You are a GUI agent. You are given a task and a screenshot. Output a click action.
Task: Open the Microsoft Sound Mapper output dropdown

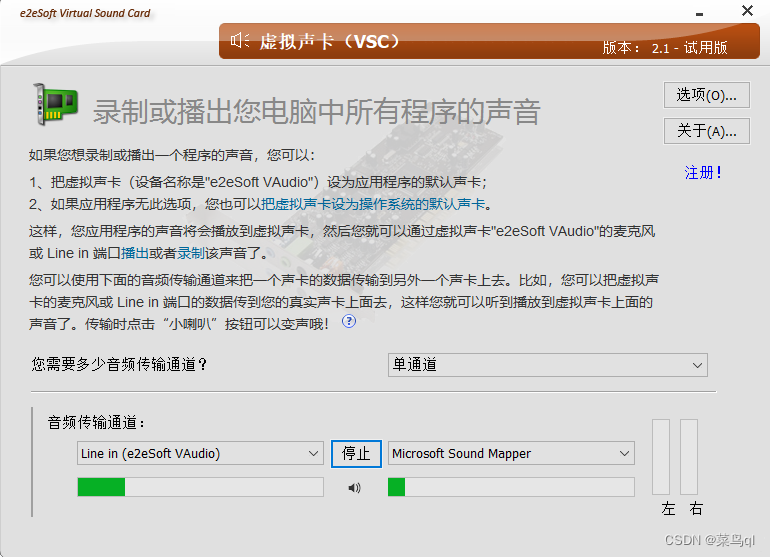click(511, 453)
